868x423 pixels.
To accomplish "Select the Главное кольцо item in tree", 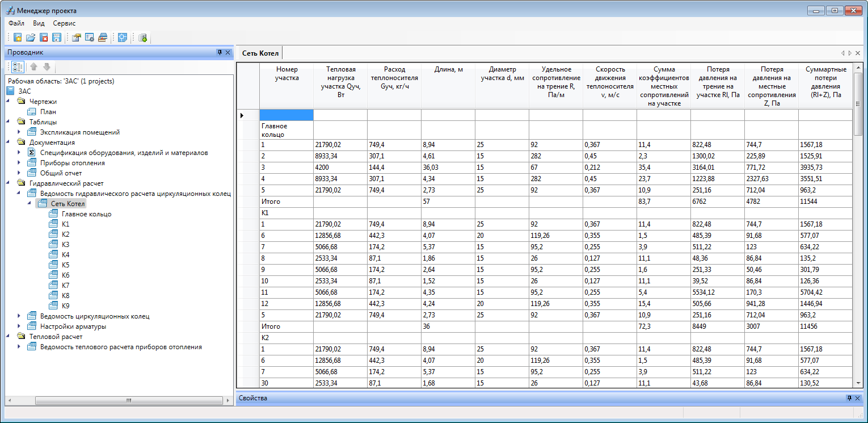I will click(x=86, y=214).
